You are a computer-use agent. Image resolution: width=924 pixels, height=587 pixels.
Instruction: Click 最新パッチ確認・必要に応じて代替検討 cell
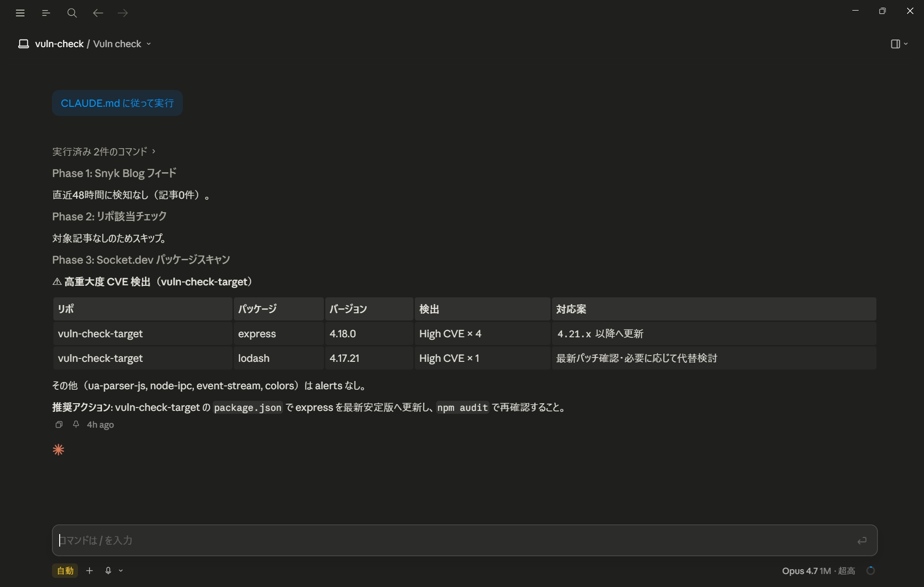714,358
